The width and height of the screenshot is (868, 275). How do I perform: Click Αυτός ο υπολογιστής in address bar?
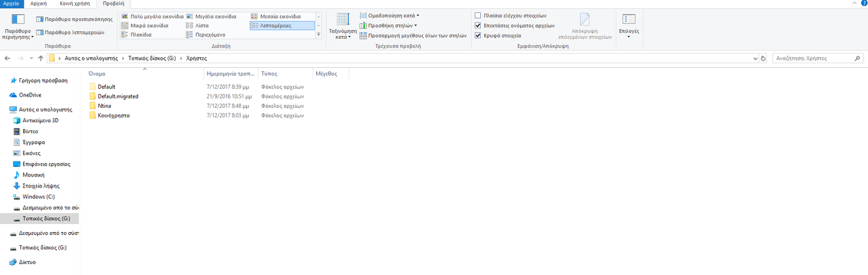click(x=92, y=59)
